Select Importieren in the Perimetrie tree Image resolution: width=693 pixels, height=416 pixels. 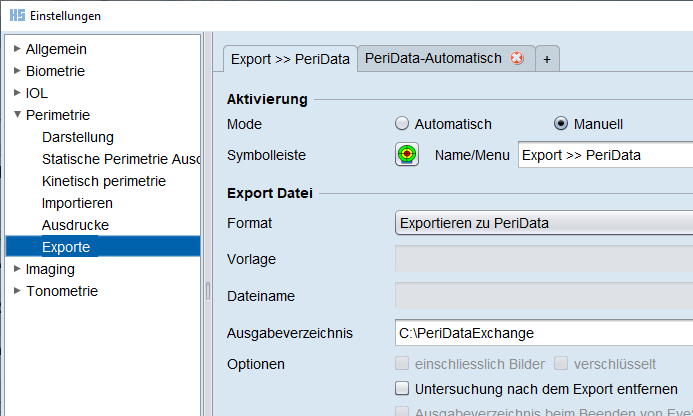78,203
